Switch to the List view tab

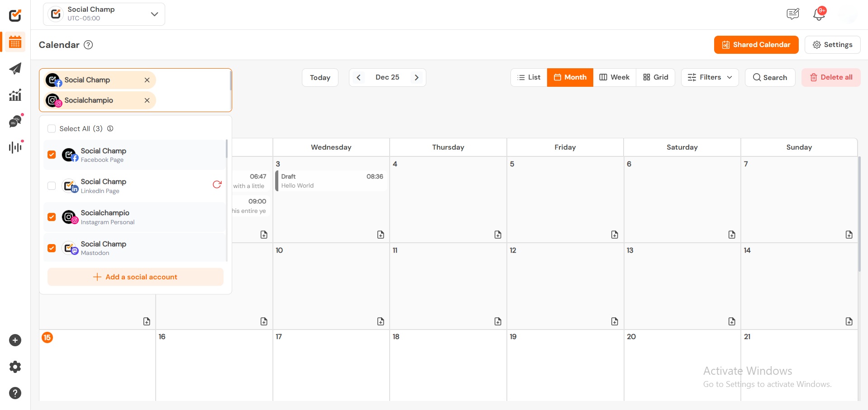click(529, 77)
